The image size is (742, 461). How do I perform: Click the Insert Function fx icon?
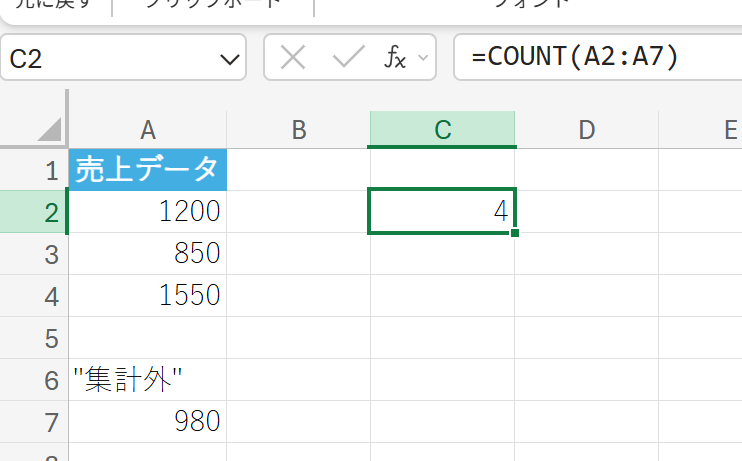395,57
